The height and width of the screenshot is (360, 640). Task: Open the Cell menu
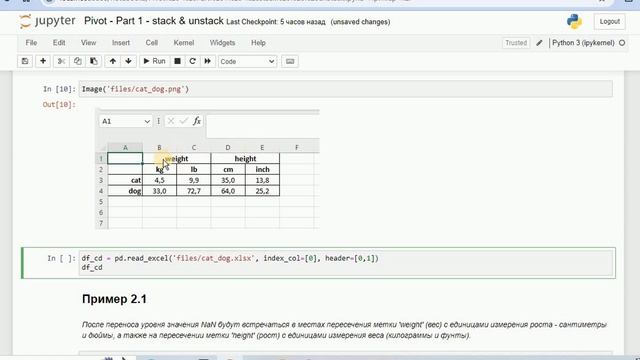click(151, 43)
